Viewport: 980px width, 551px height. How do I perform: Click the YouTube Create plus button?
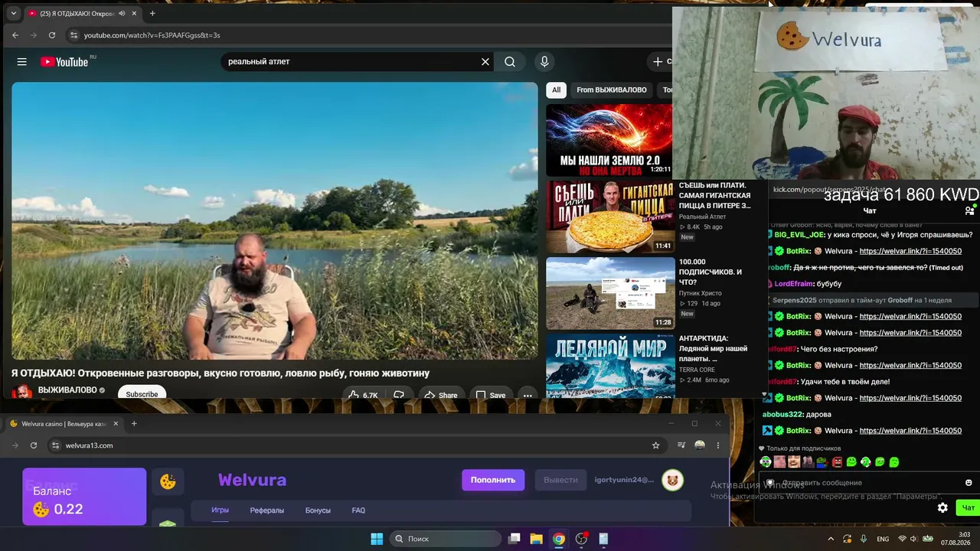(660, 62)
